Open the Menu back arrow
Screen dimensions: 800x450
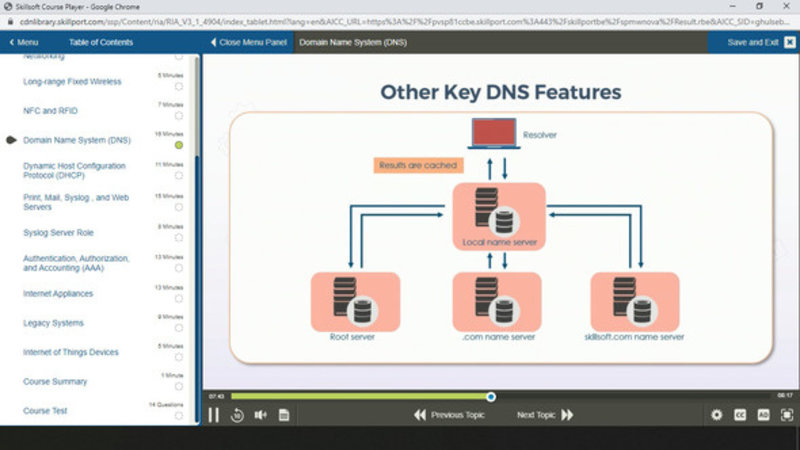[23, 42]
